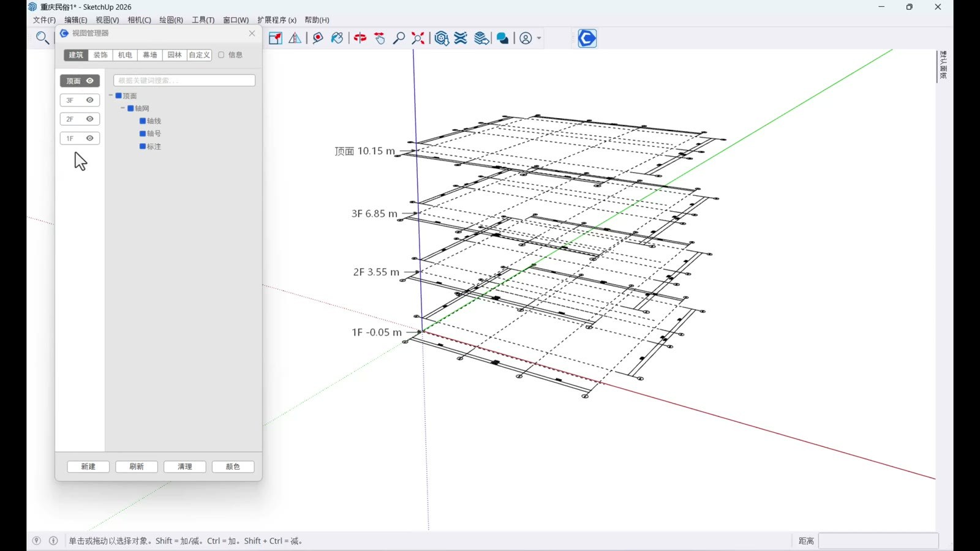The image size is (980, 551).
Task: Click the Zoom Extents tool
Action: tap(418, 38)
